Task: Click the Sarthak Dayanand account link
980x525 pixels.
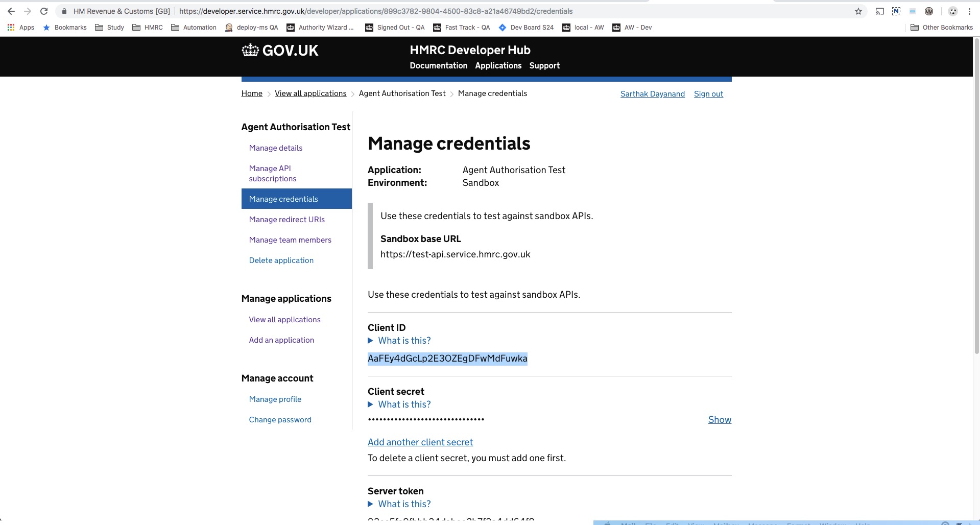Action: coord(653,94)
